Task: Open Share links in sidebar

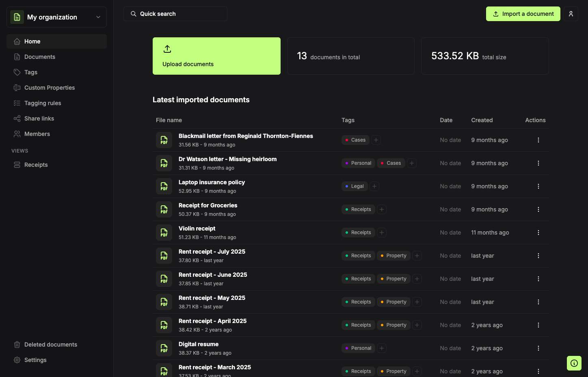Action: tap(56, 118)
